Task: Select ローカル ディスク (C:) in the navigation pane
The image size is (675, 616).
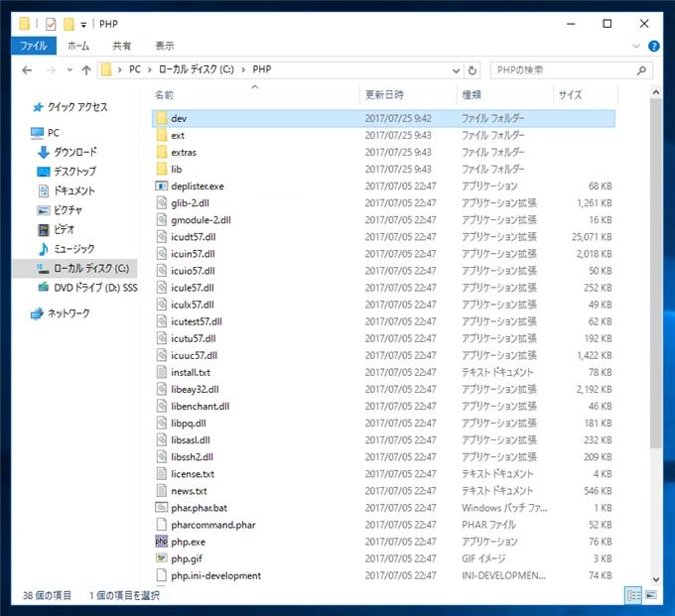Action: pyautogui.click(x=74, y=269)
